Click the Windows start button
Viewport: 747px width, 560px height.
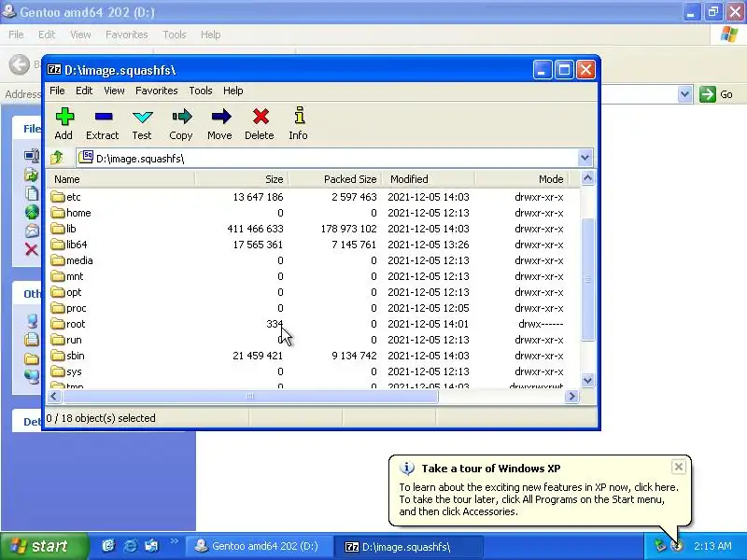(44, 546)
